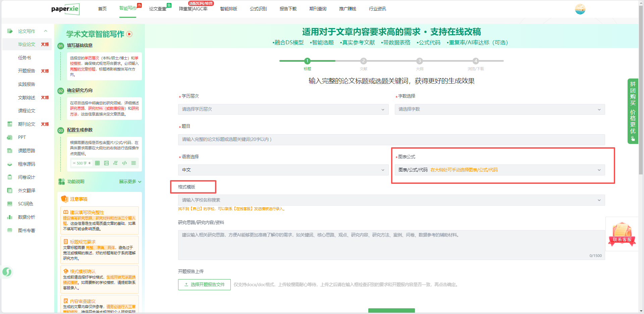Click the red video play icon beside 学术文章智能写作
Screen dimensions: 644x314
tap(129, 34)
